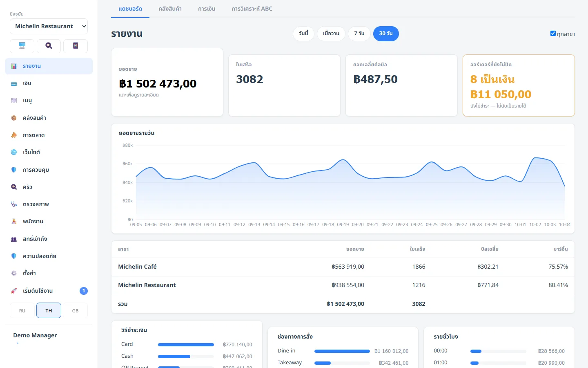The height and width of the screenshot is (368, 588).
Task: Click the Card payment progress bar
Action: click(186, 345)
